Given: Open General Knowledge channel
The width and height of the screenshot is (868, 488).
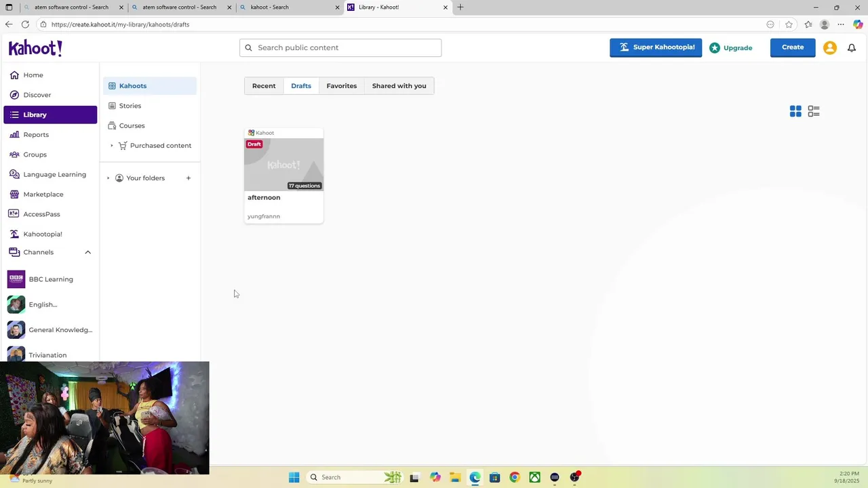Looking at the screenshot, I should tap(50, 330).
